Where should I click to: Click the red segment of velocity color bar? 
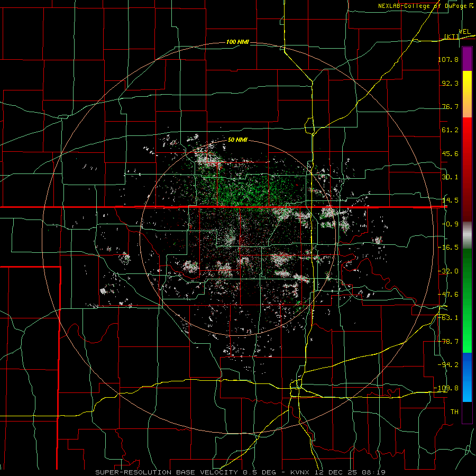(x=467, y=169)
